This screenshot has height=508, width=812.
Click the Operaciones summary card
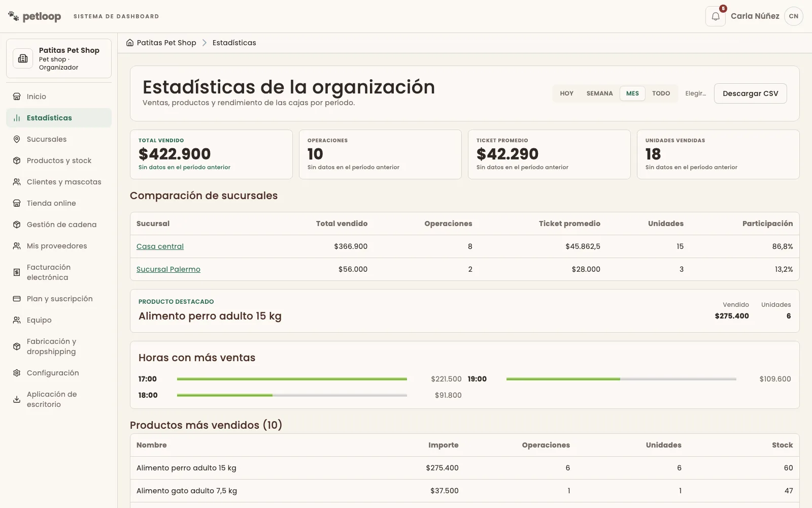[380, 154]
